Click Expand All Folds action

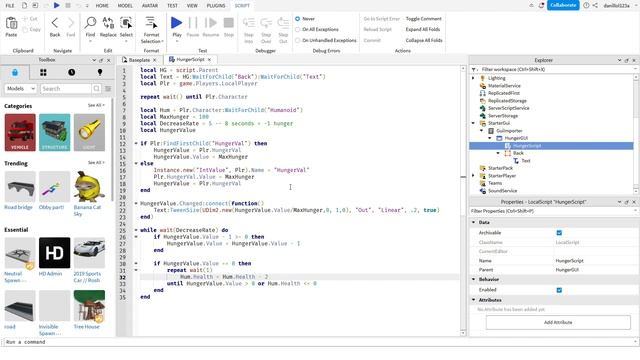click(423, 29)
